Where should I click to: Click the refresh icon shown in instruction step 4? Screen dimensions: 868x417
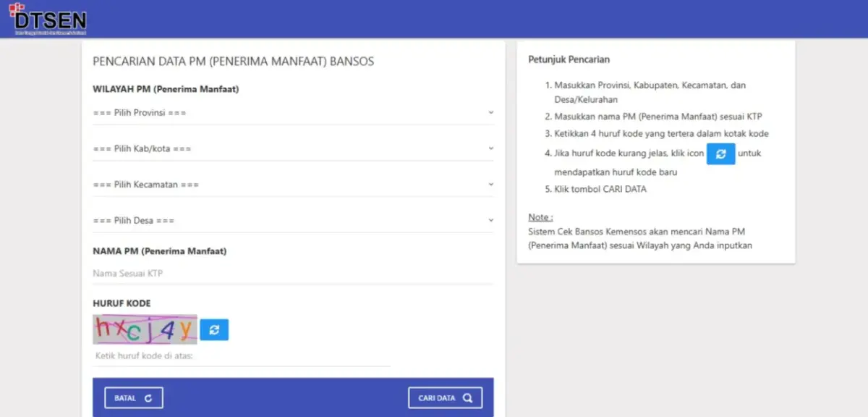[x=720, y=153]
